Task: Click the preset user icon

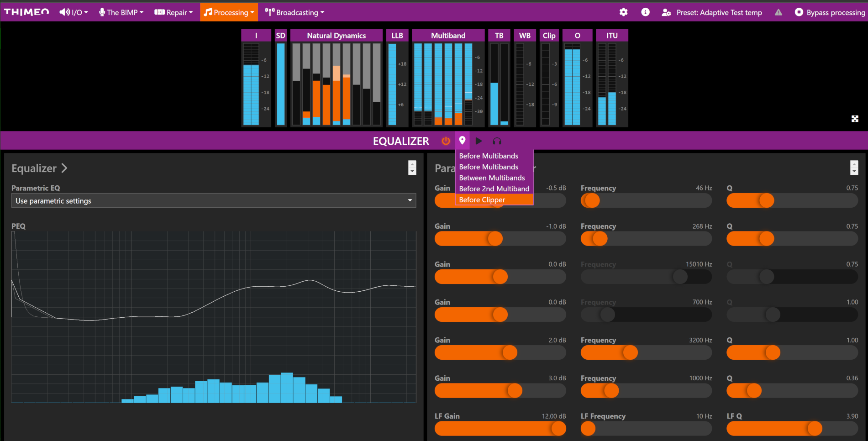Action: point(666,12)
